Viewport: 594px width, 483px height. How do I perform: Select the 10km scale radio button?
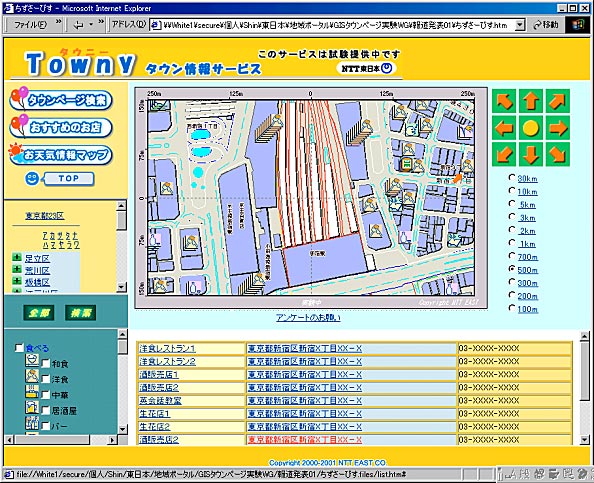[x=512, y=191]
